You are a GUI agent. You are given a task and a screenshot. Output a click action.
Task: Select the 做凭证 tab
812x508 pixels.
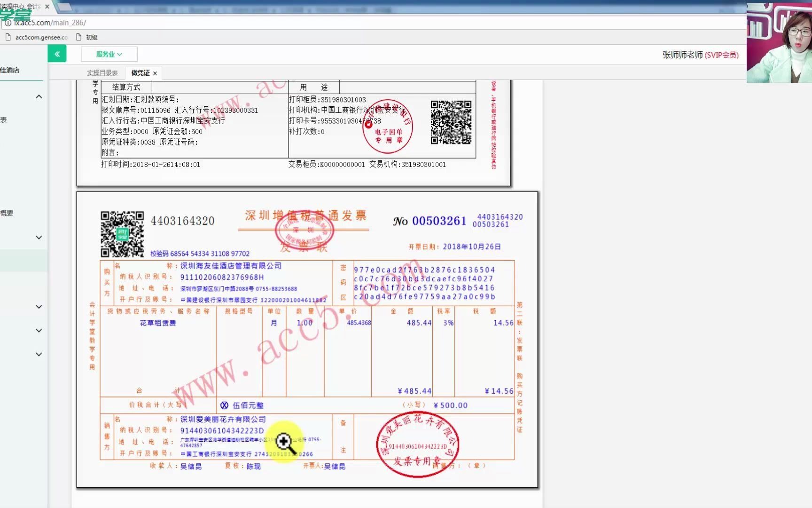click(x=141, y=73)
